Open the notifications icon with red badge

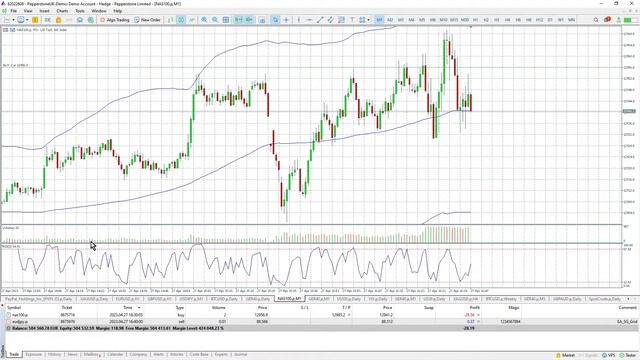[x=607, y=20]
